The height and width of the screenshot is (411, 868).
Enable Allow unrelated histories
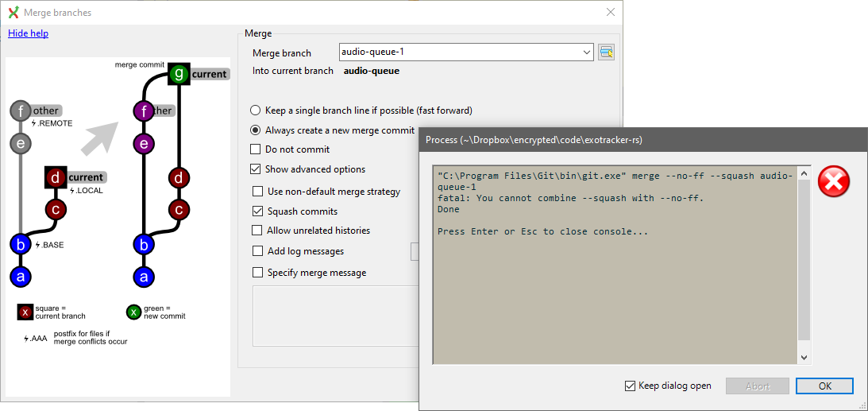point(257,230)
